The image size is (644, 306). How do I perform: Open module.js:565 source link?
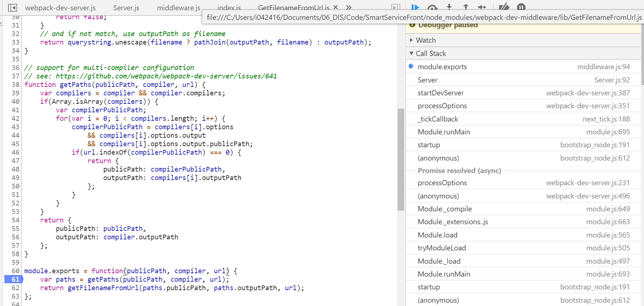[x=608, y=235]
